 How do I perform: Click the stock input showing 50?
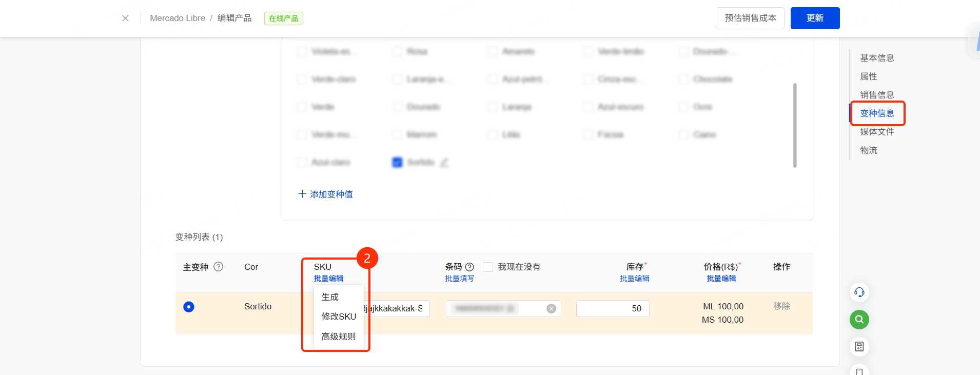point(613,308)
